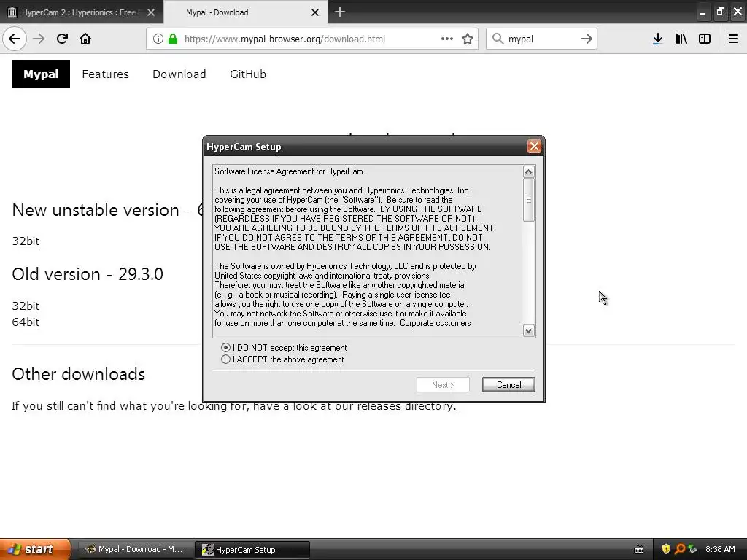Bookmark this page with the star icon

[x=468, y=39]
